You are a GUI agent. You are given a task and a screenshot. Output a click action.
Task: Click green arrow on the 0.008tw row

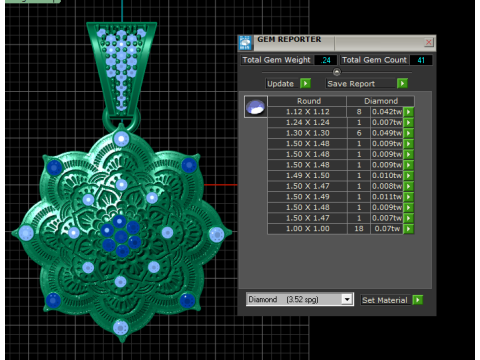point(408,186)
